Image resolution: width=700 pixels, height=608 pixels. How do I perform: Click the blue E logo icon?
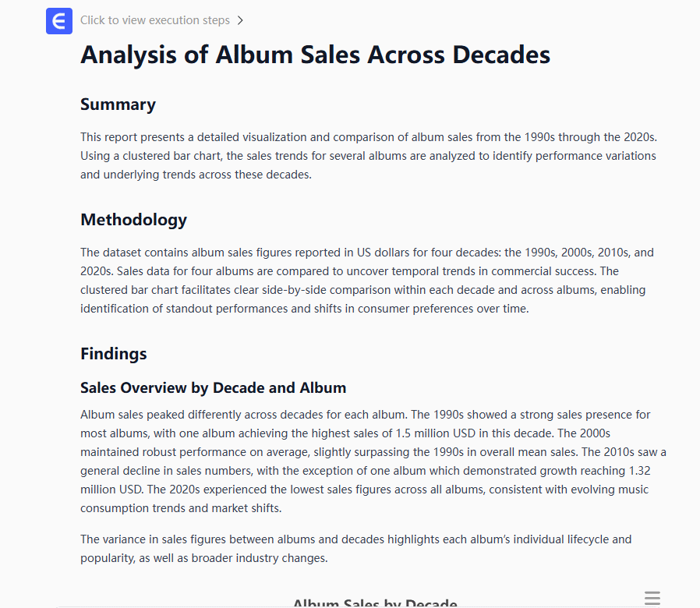(59, 21)
